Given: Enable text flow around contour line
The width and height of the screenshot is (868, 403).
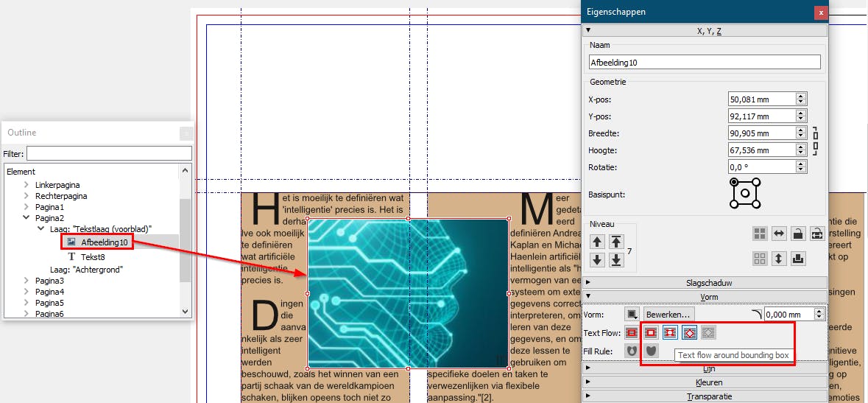Looking at the screenshot, I should click(x=689, y=332).
